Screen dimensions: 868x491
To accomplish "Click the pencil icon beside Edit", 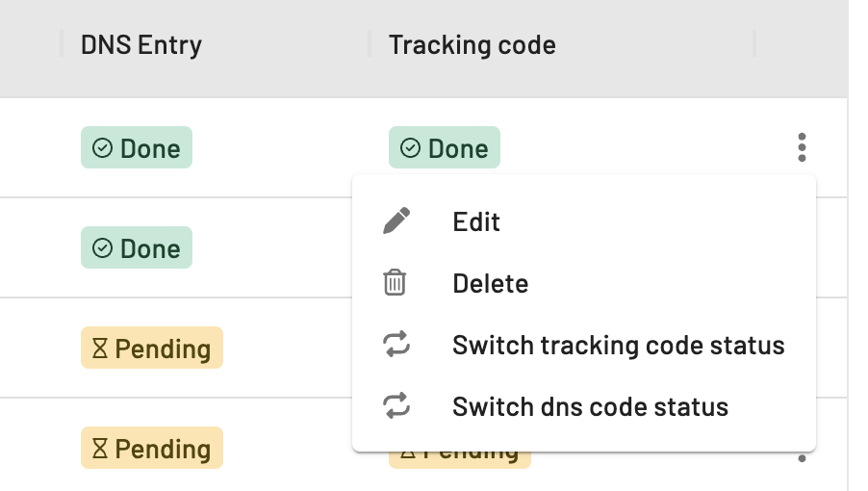I will click(x=396, y=221).
